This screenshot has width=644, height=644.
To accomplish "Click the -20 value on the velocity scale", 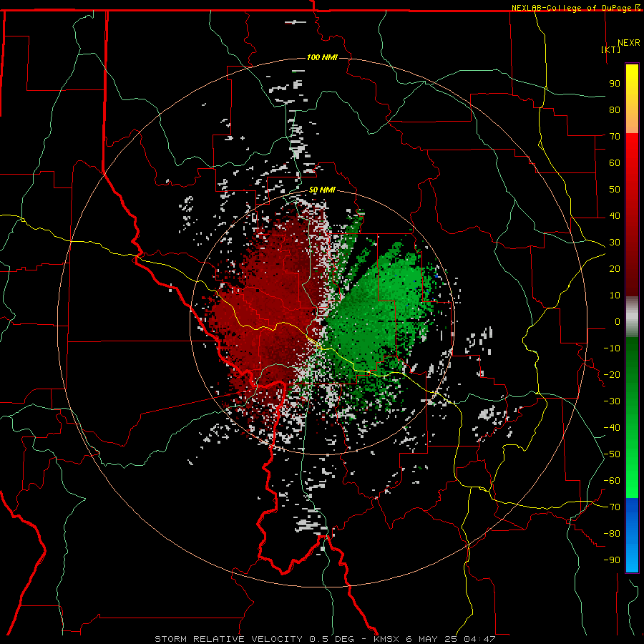I will coord(612,374).
